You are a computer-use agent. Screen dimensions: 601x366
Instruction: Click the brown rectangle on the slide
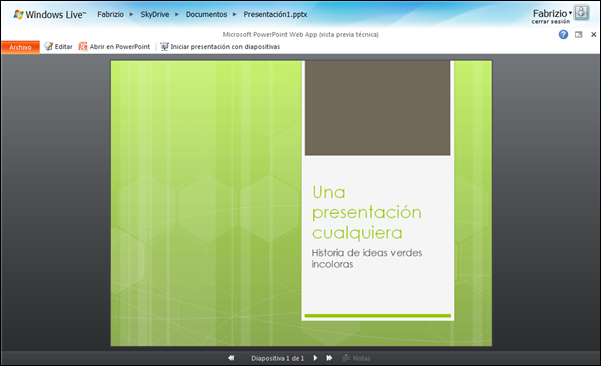point(378,108)
